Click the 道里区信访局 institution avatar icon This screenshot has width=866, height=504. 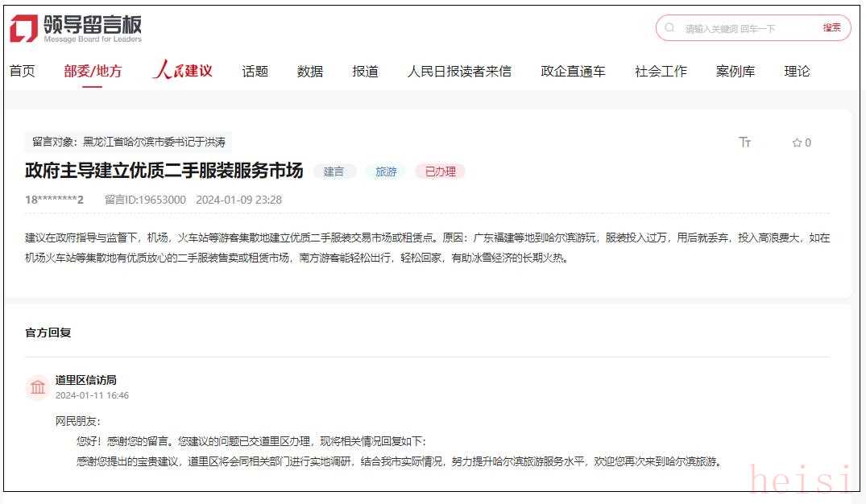tap(38, 387)
